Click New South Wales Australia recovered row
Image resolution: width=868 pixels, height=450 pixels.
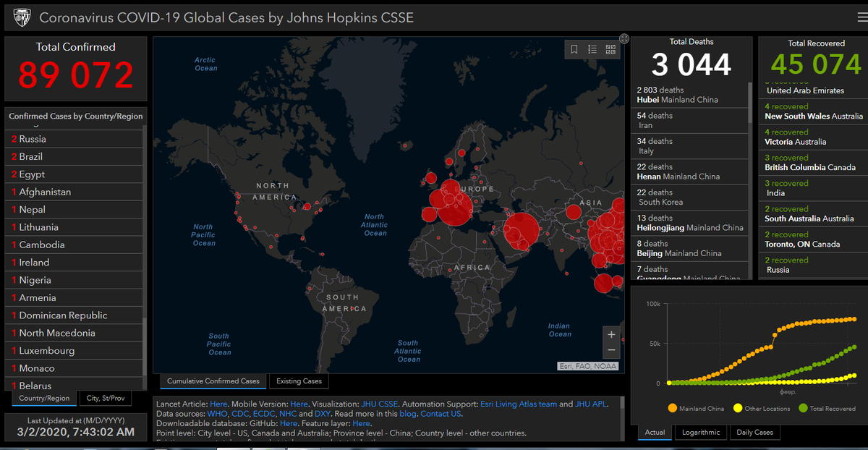[x=814, y=111]
